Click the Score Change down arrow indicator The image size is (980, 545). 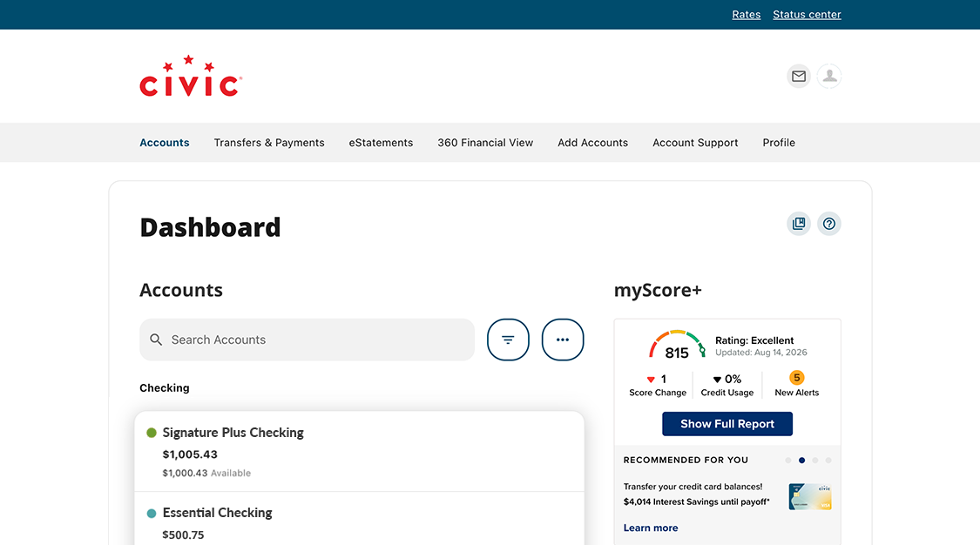[x=651, y=380]
